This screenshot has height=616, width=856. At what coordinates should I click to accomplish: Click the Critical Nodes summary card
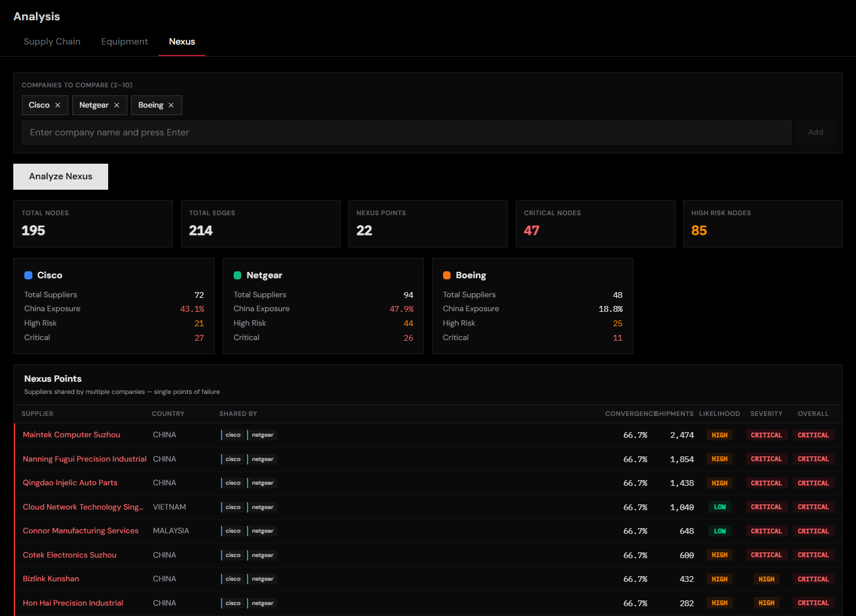(595, 224)
